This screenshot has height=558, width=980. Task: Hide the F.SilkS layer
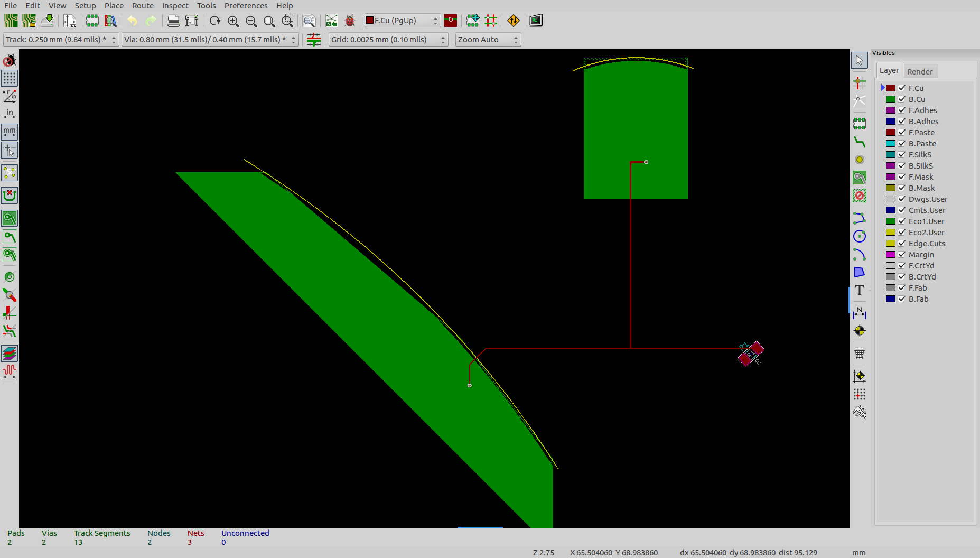pos(902,155)
